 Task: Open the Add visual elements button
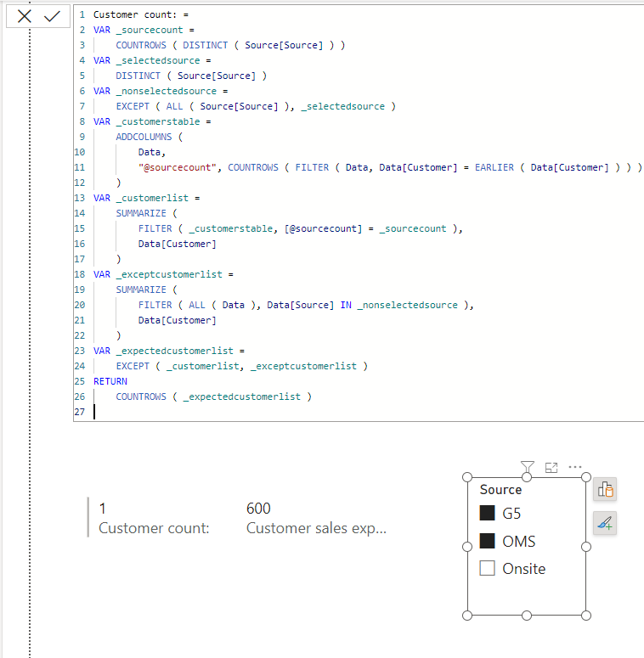605,489
